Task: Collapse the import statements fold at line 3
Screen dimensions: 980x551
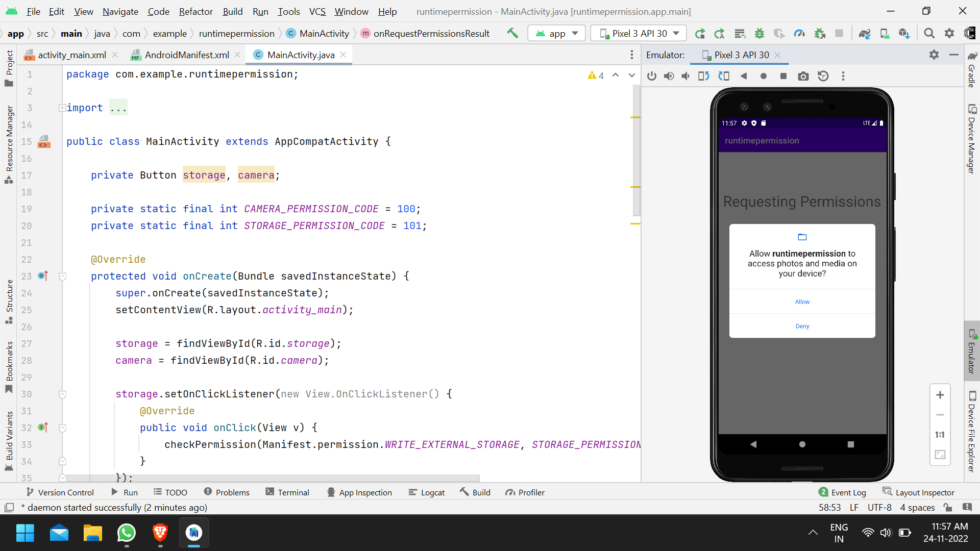Action: coord(62,108)
